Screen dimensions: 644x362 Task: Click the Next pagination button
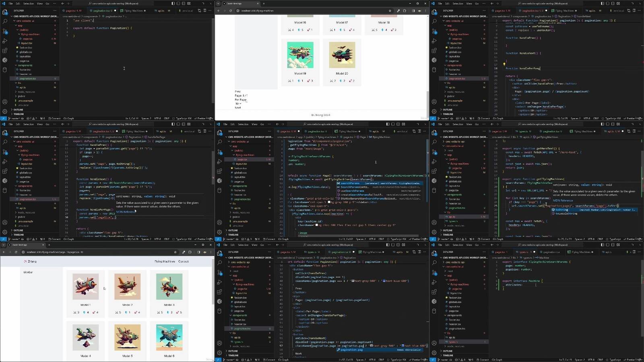point(237,108)
